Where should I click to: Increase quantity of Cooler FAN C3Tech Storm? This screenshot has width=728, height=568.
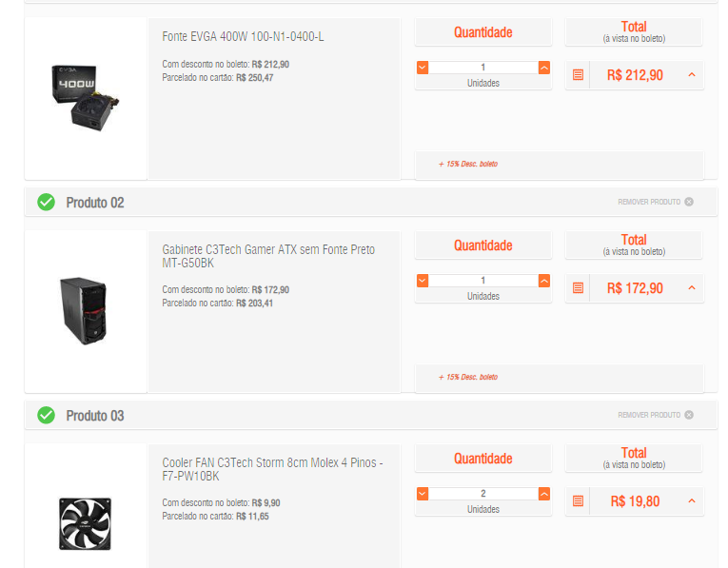click(x=544, y=494)
